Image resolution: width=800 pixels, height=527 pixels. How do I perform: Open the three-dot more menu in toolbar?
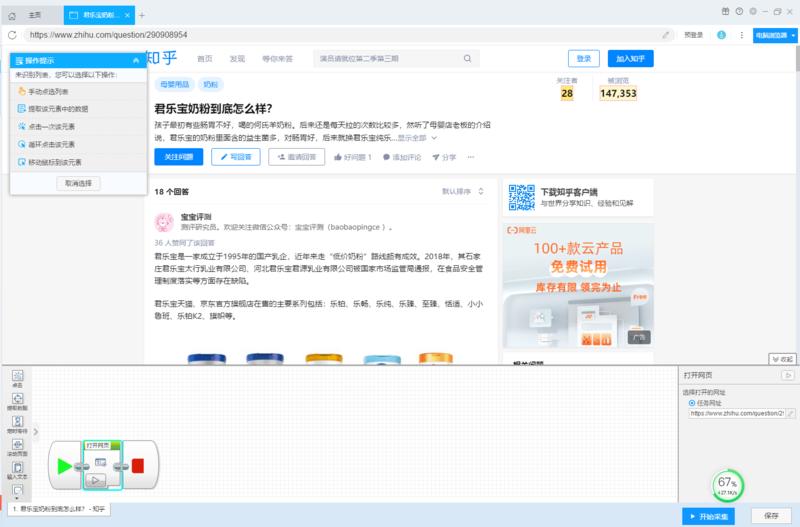coord(741,35)
